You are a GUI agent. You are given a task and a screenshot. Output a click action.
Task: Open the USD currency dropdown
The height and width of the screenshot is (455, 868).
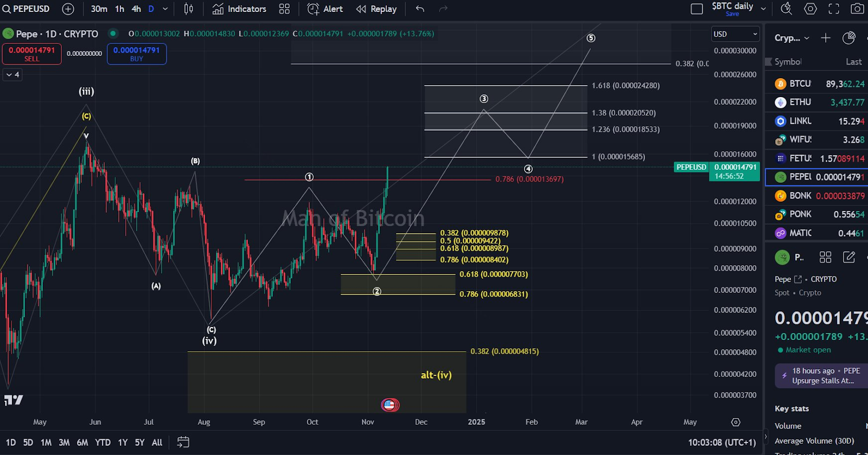pos(736,34)
